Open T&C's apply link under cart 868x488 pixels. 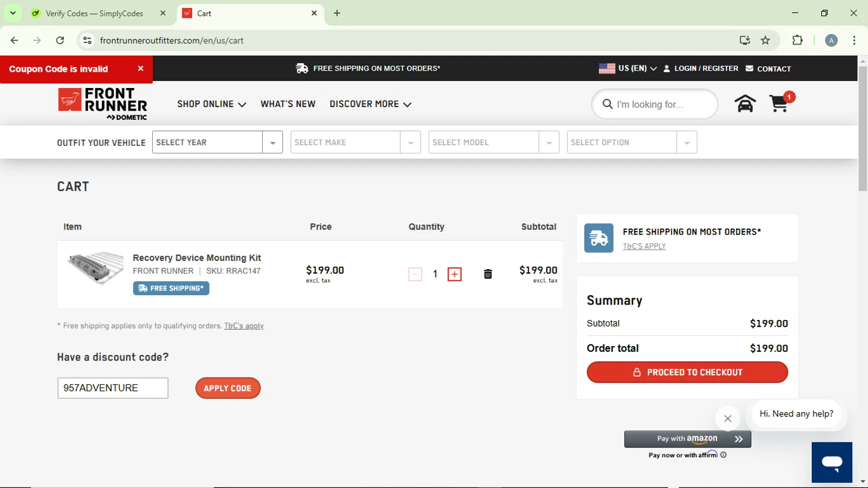pos(244,326)
